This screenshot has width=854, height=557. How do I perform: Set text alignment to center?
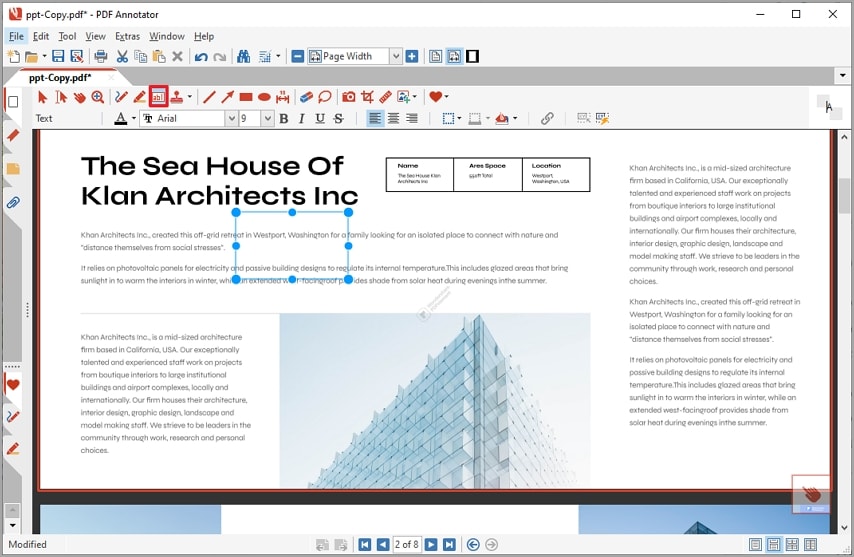point(393,118)
